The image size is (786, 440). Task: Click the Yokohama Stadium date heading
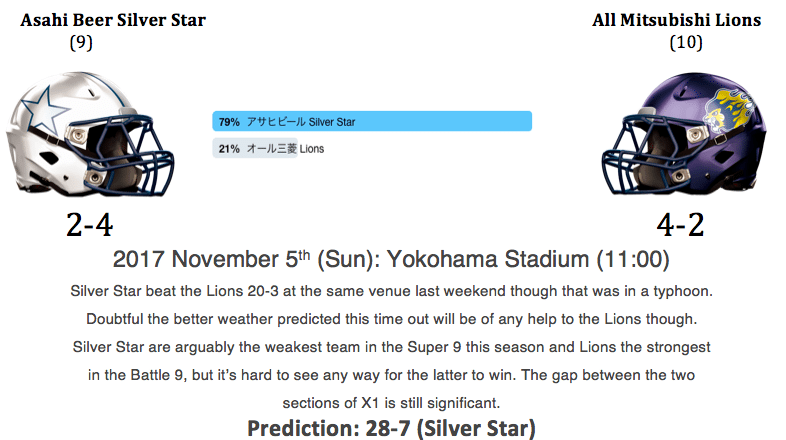tap(391, 260)
